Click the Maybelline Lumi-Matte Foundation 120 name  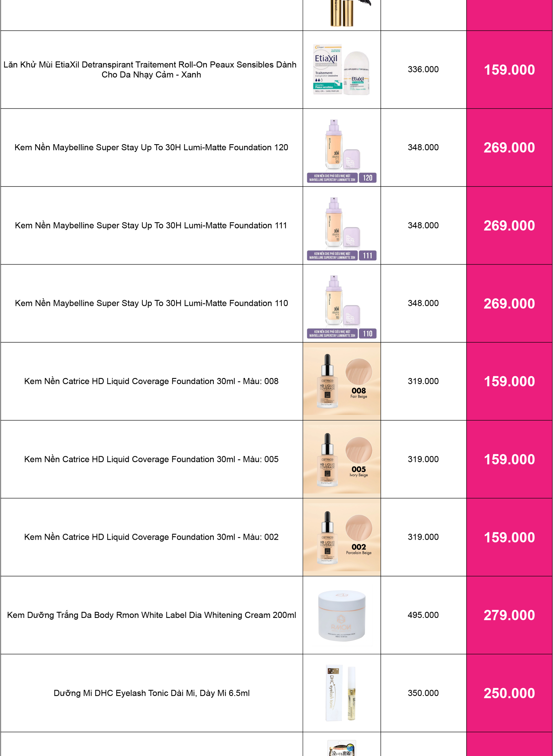(151, 147)
